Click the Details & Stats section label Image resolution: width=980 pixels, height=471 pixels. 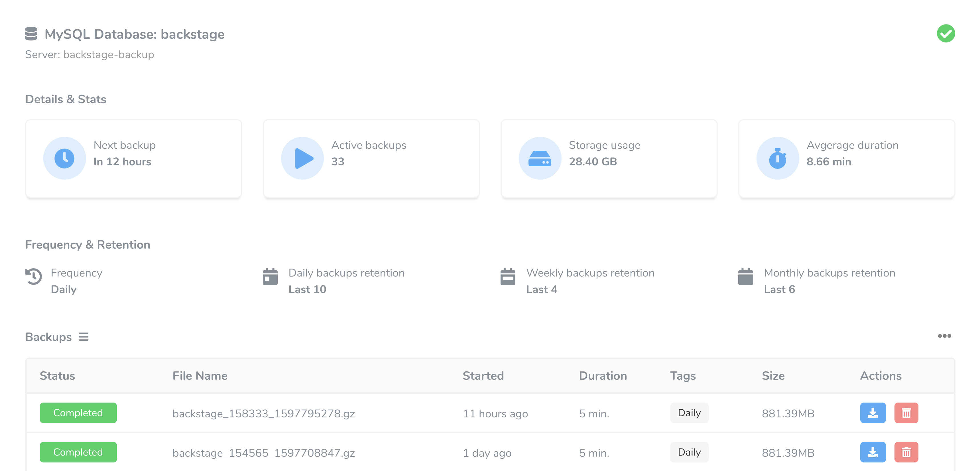pyautogui.click(x=65, y=99)
